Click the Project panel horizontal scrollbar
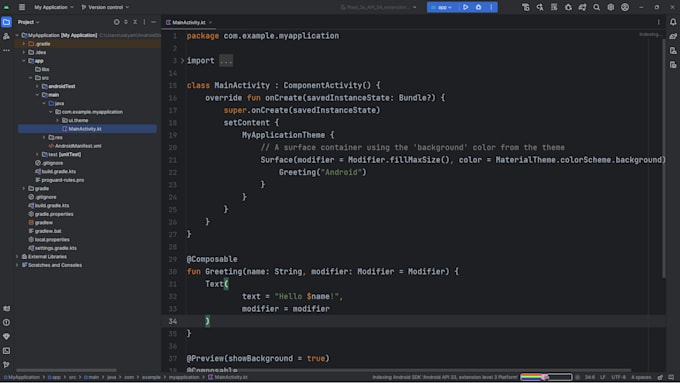Image resolution: width=680 pixels, height=383 pixels. coord(66,370)
